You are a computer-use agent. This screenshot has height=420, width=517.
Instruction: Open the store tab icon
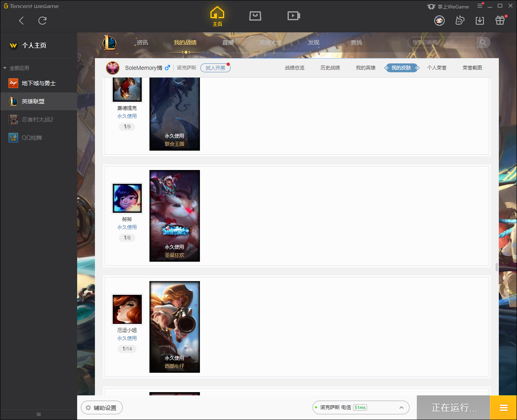point(255,16)
